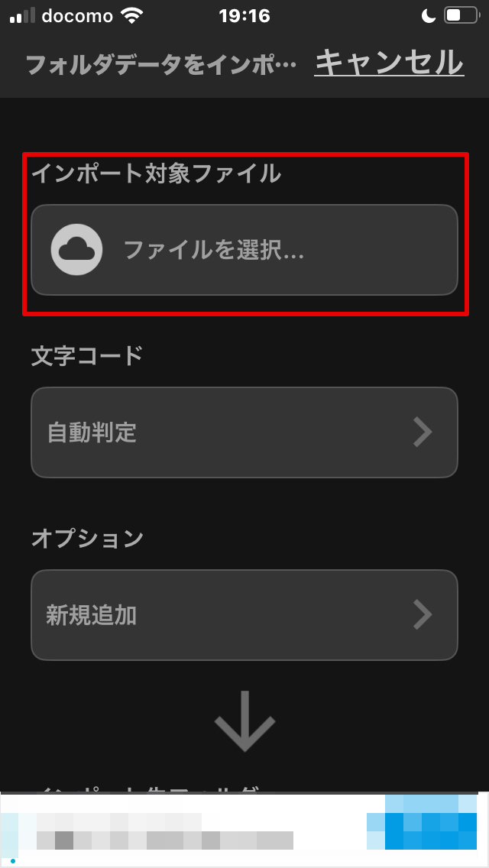This screenshot has height=868, width=489.
Task: Click the blurred text of the ad banner
Action: [x=165, y=831]
